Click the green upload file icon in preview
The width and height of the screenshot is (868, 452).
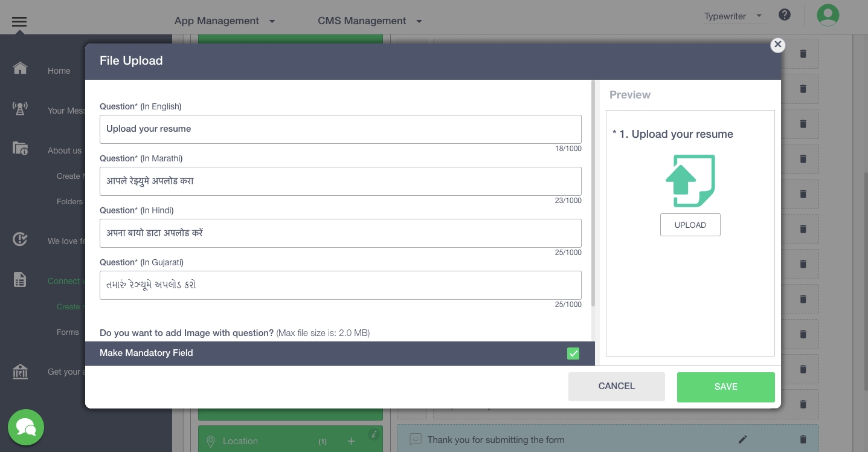click(690, 181)
